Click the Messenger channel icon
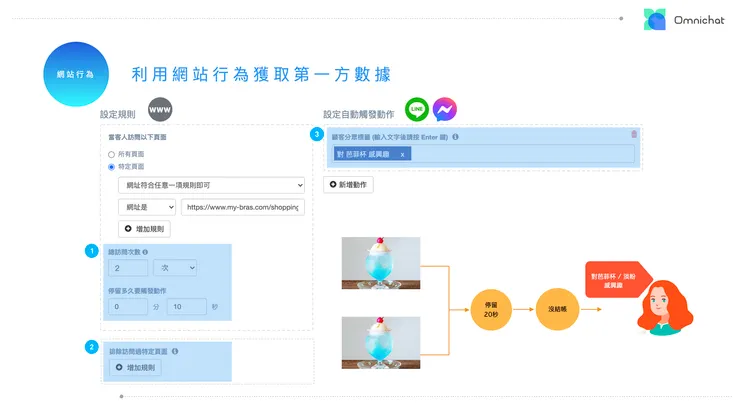740x415 pixels. point(445,110)
